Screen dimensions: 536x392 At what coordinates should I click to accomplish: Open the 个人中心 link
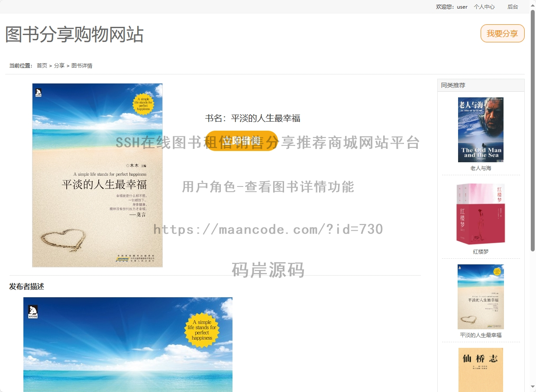pos(484,7)
